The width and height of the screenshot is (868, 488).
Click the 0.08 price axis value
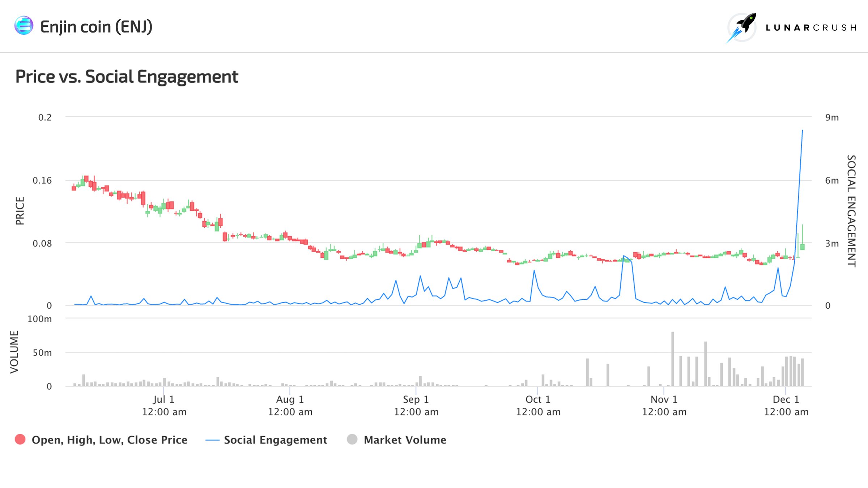click(42, 243)
